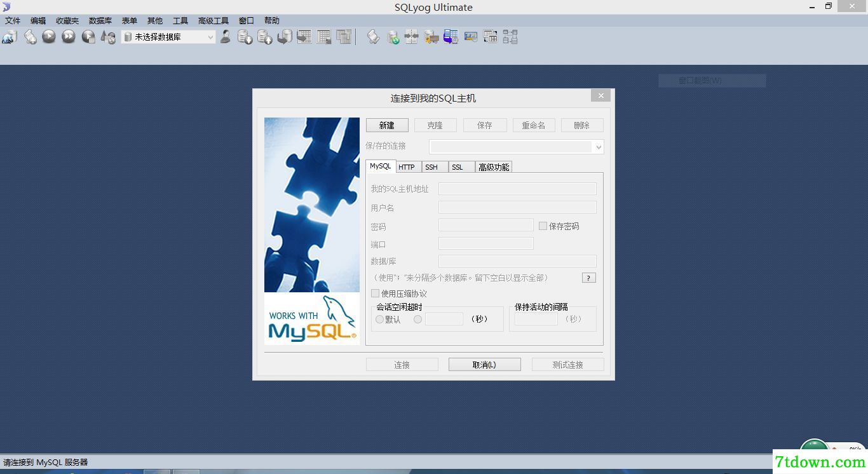The image size is (868, 474).
Task: Click the ? help button beside database hint
Action: tap(589, 278)
